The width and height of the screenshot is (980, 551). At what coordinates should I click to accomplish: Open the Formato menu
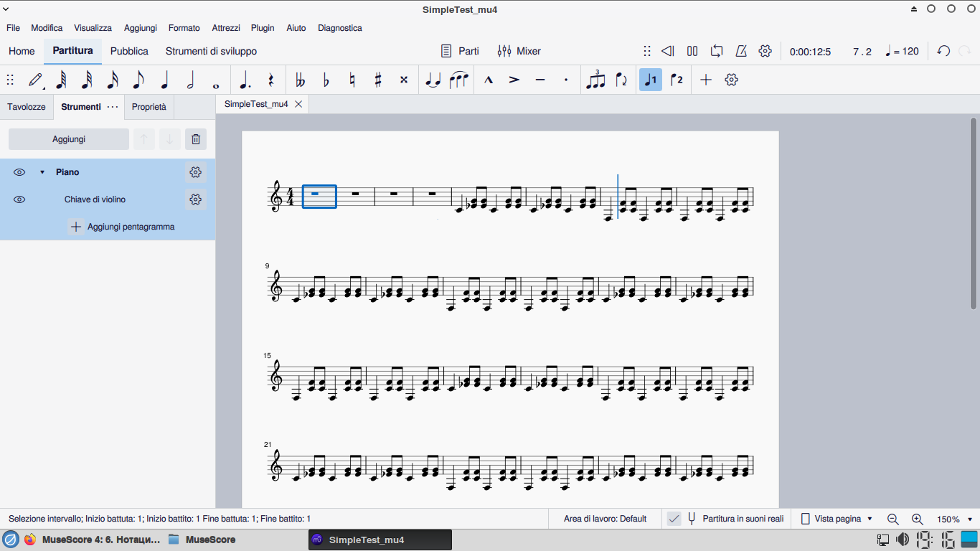[x=184, y=28]
